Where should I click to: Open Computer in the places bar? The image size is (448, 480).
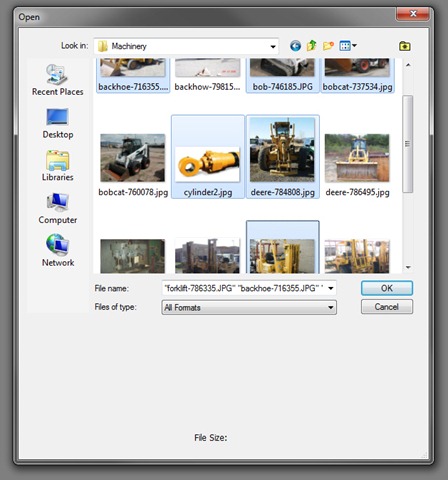coord(58,209)
